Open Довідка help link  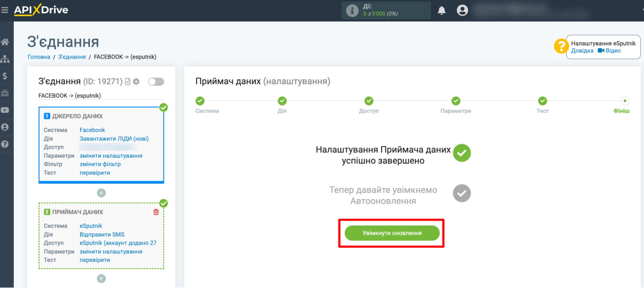point(582,51)
